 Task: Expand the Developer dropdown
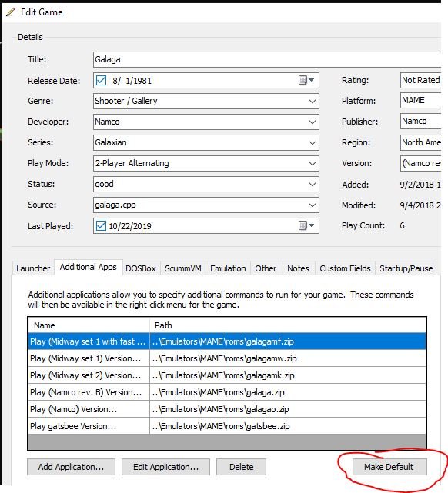click(312, 122)
